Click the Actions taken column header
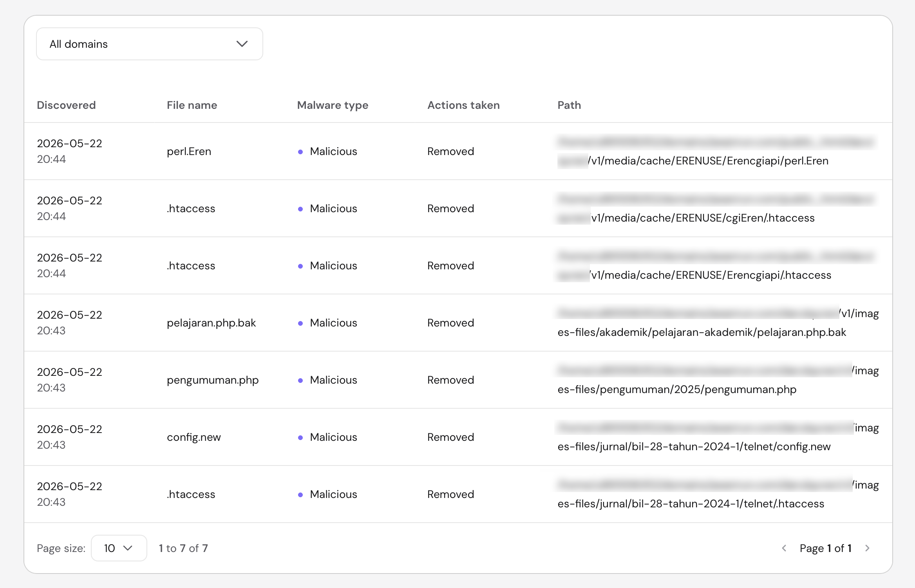 463,105
